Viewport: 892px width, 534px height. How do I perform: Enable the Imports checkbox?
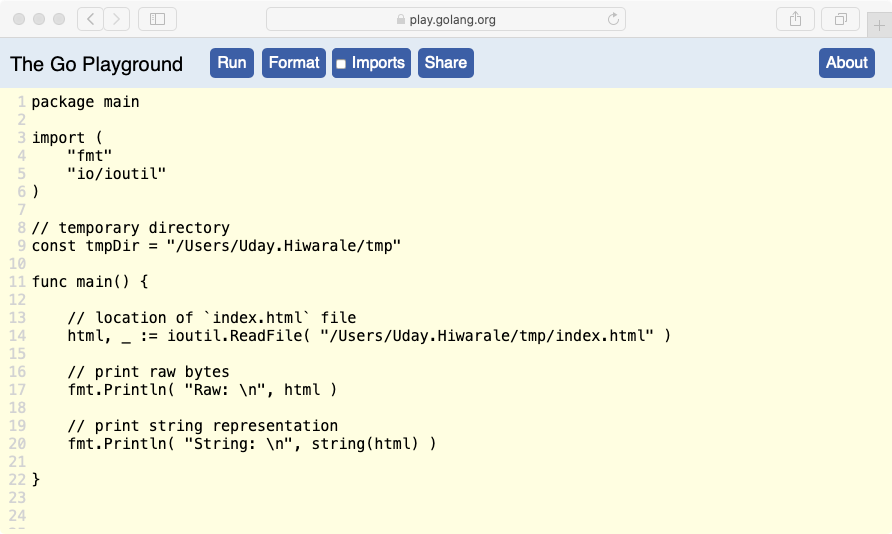pyautogui.click(x=341, y=64)
